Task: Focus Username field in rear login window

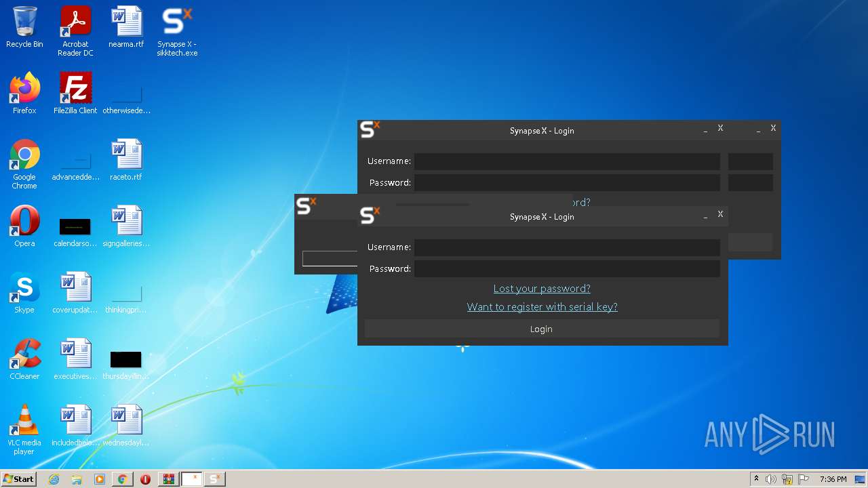Action: coord(567,161)
